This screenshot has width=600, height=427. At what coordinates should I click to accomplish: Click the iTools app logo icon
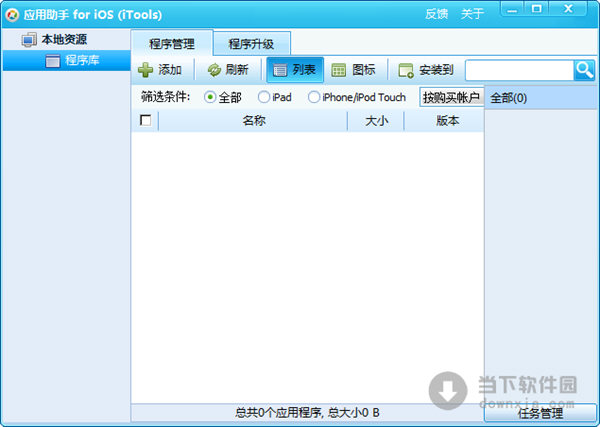pyautogui.click(x=13, y=15)
